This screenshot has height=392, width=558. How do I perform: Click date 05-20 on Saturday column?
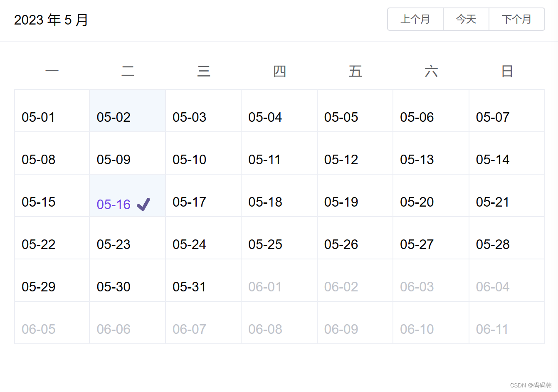(431, 196)
